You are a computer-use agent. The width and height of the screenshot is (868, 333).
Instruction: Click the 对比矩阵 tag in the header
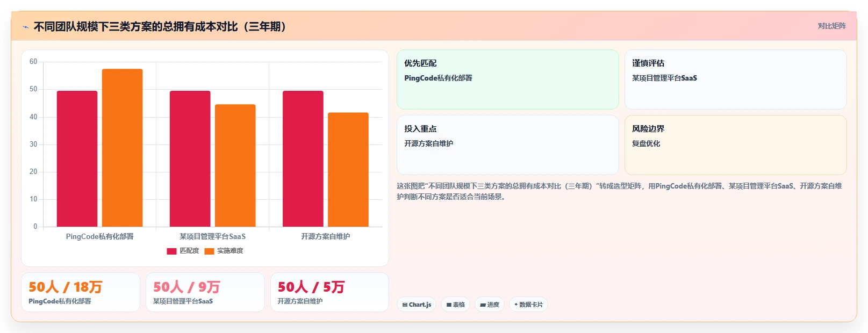coord(831,26)
